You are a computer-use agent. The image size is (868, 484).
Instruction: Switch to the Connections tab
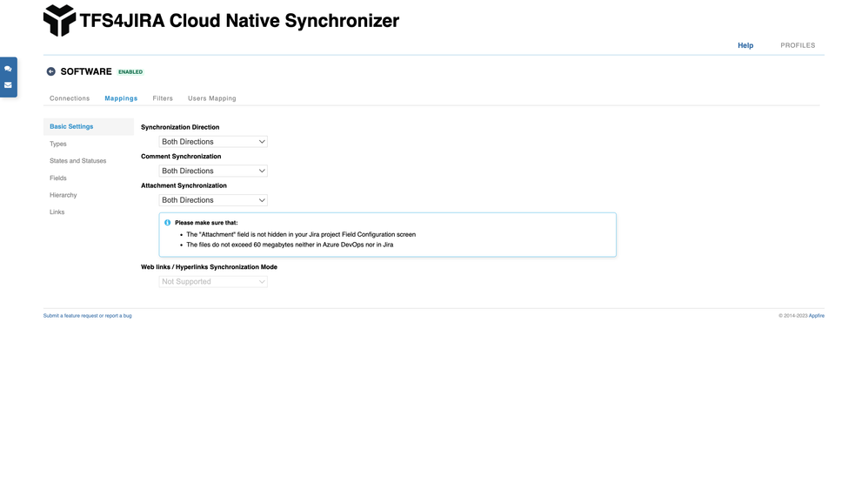70,98
